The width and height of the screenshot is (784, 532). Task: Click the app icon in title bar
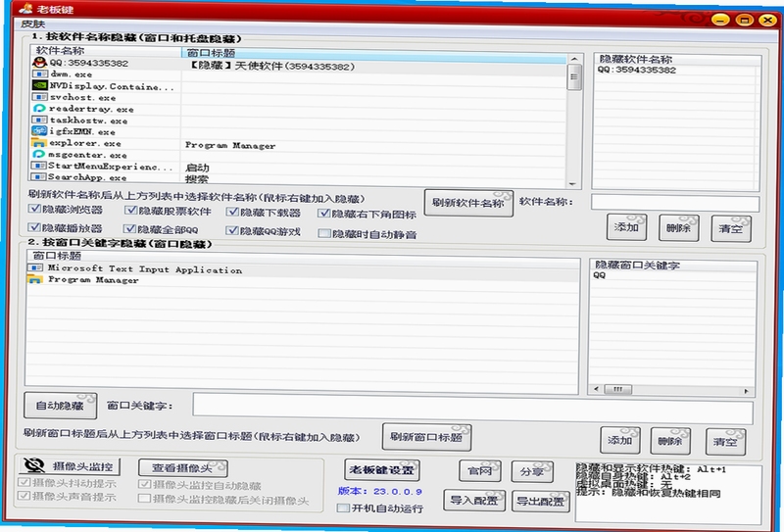25,9
